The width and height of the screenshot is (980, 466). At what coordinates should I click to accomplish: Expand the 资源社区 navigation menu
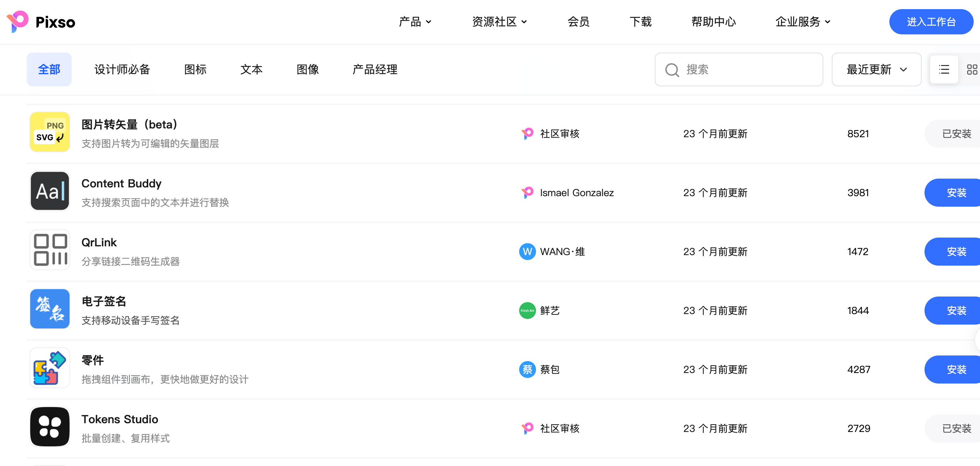[499, 22]
